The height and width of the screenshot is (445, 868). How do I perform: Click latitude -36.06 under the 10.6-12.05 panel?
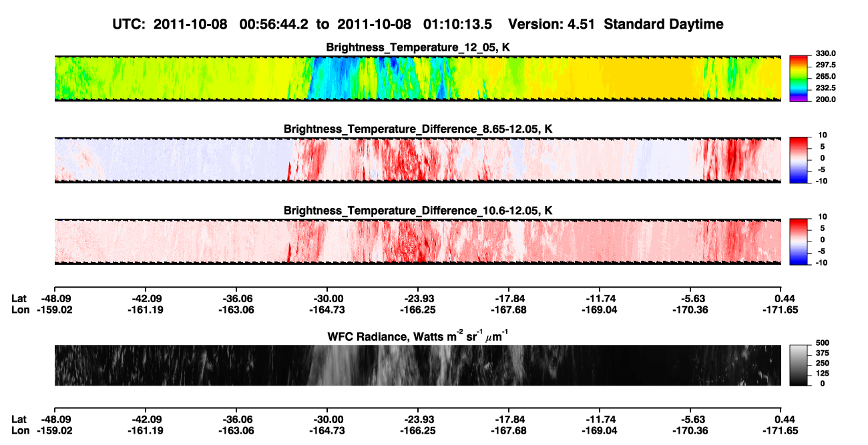tap(236, 299)
